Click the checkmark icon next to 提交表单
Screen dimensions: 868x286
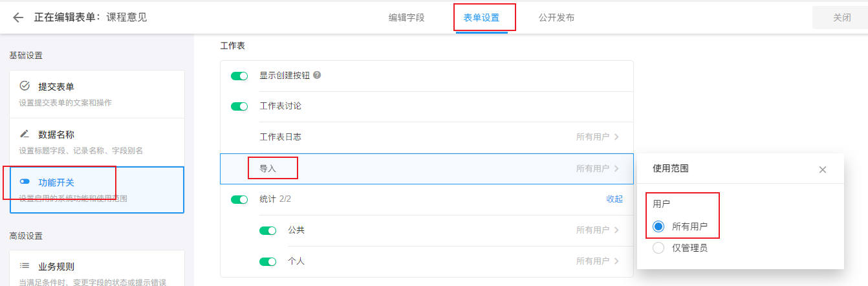pos(25,86)
